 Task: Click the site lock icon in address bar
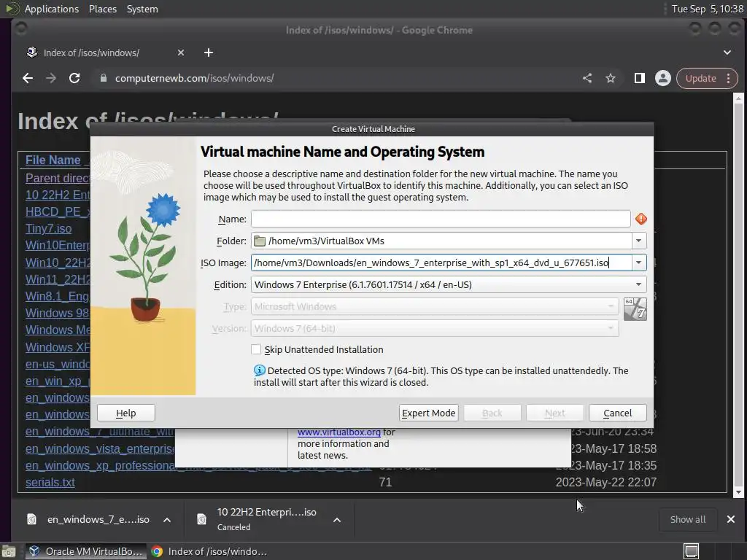(104, 78)
